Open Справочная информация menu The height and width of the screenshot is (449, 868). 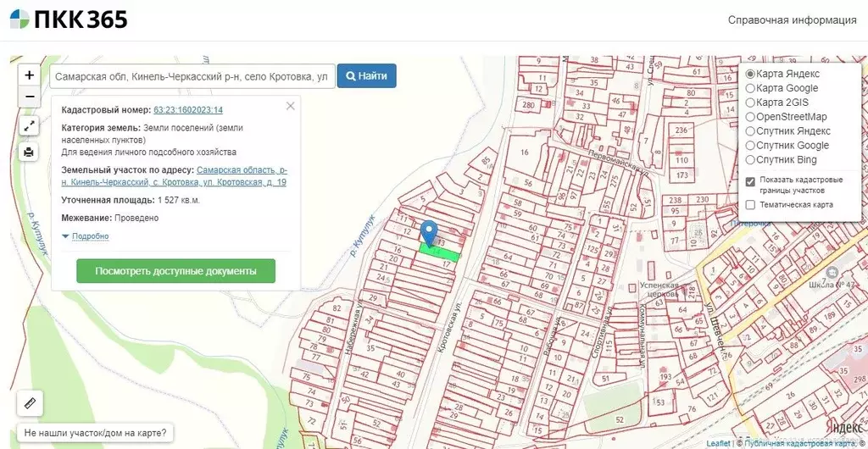point(792,20)
